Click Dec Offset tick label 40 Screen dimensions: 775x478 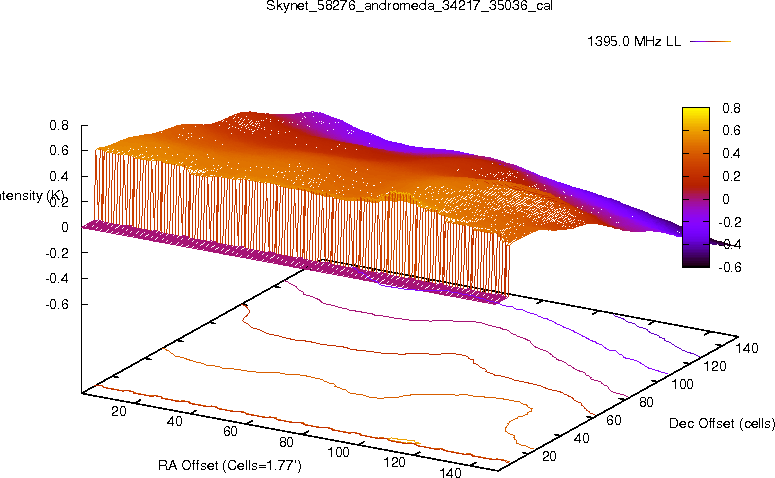[x=581, y=438]
